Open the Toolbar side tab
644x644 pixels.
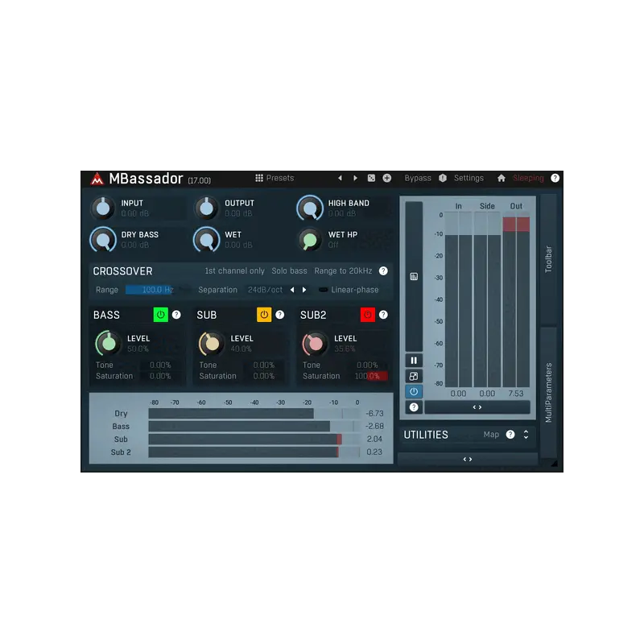[x=548, y=259]
